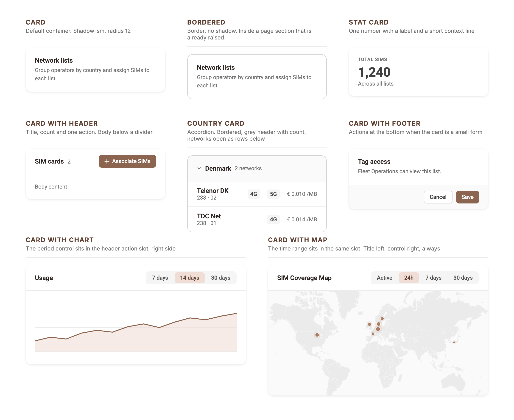
Task: Click the '2 networks' count
Action: 248,168
